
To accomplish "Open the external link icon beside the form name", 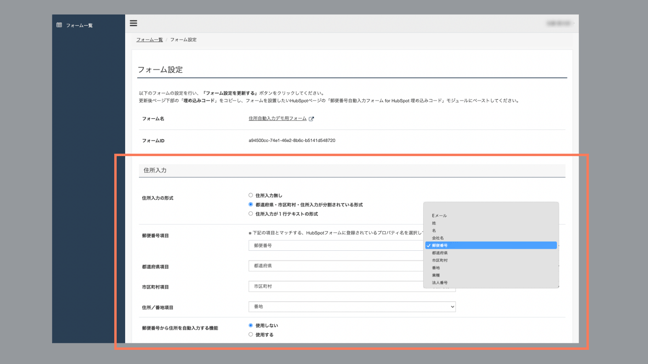I will pos(311,119).
